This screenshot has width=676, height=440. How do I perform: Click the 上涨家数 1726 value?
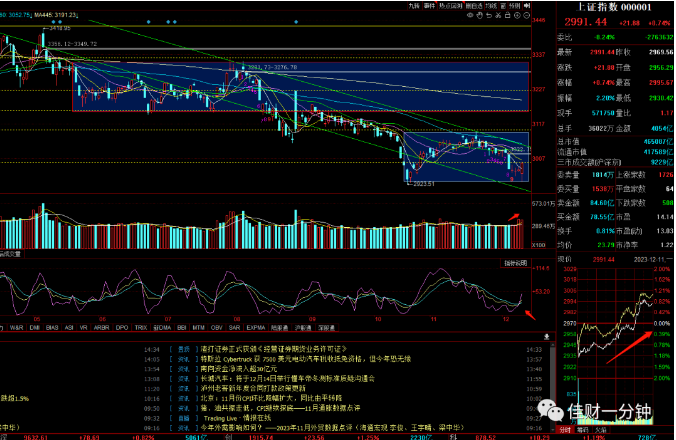coord(666,175)
